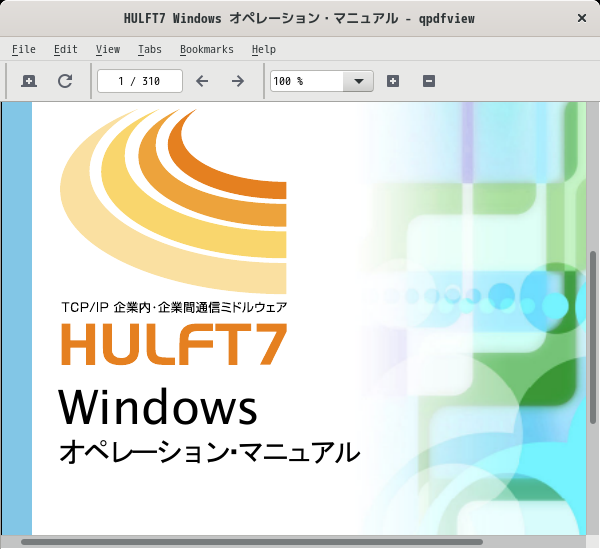The width and height of the screenshot is (600, 549).
Task: Click the open-in-new-tab toolbar icon
Action: (29, 81)
